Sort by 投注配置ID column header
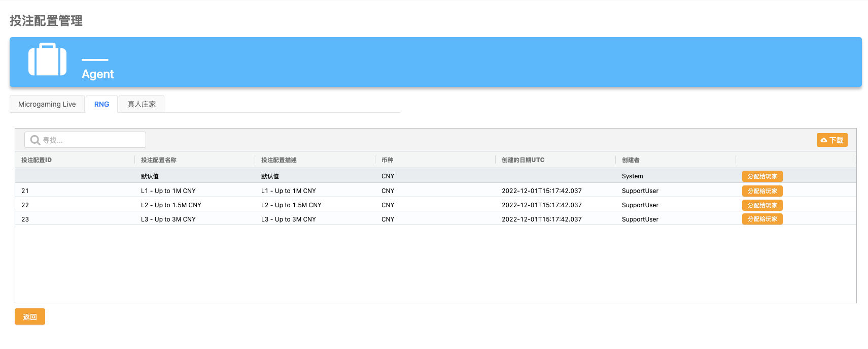The height and width of the screenshot is (349, 868). 37,160
